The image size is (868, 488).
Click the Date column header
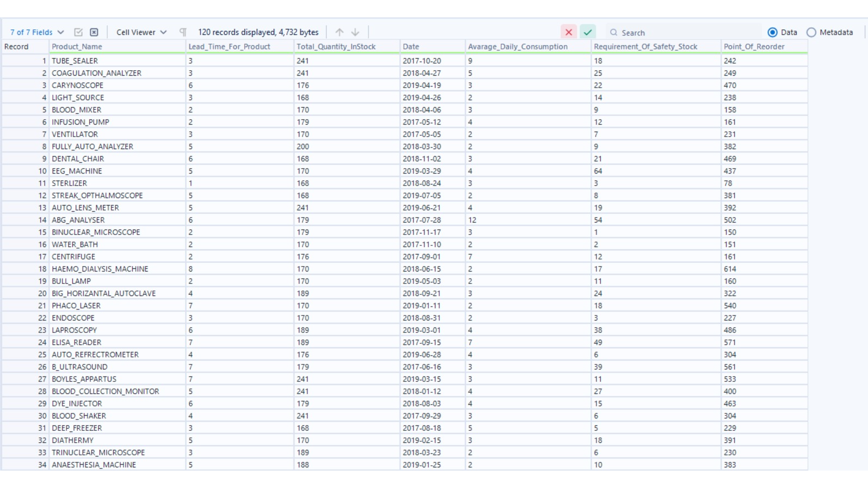tap(411, 47)
